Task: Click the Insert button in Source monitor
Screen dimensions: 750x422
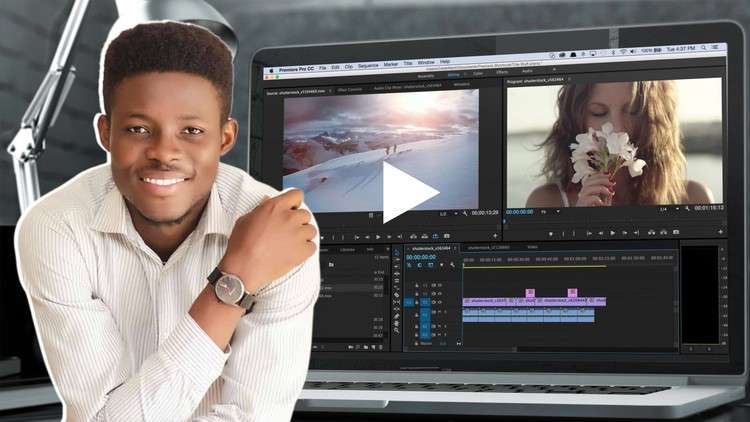Action: pos(413,236)
